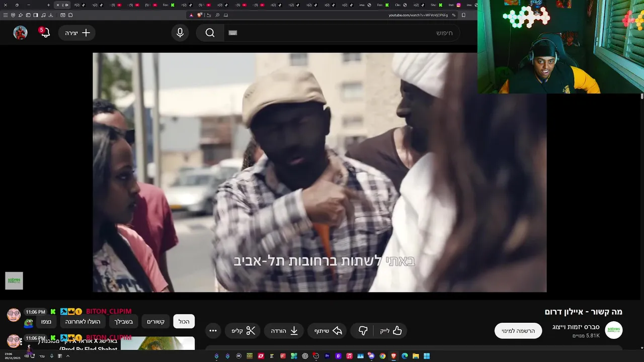
Task: Like the video with the thumbs-up לייק
Action: 391,330
